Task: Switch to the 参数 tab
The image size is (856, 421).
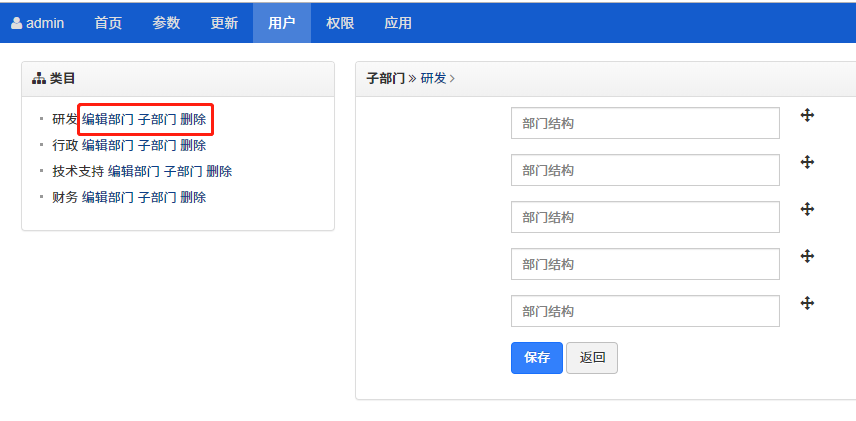Action: click(x=166, y=23)
